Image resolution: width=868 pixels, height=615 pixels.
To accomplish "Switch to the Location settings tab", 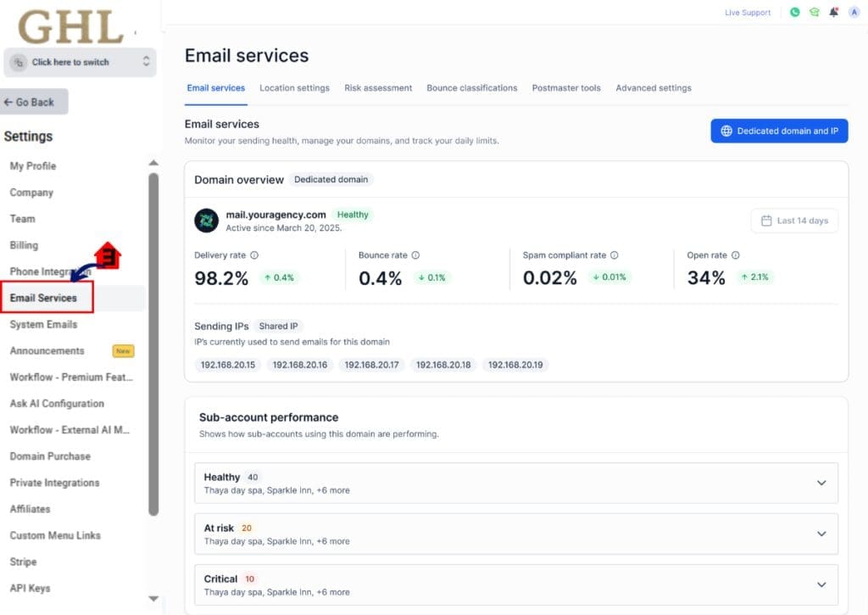I will [294, 88].
